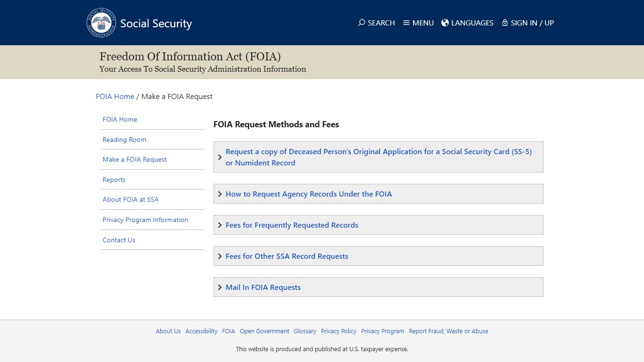Image resolution: width=644 pixels, height=362 pixels.
Task: Go to SIGN IN / UP
Action: point(532,23)
